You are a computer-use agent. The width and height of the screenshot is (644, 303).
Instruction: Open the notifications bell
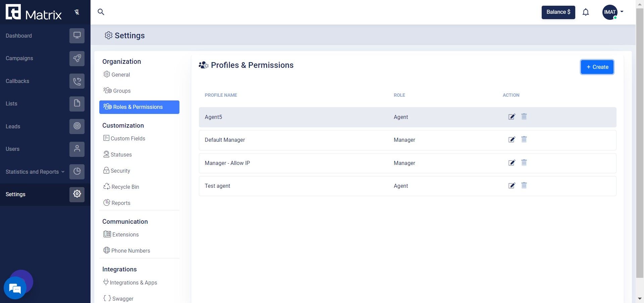click(x=586, y=12)
